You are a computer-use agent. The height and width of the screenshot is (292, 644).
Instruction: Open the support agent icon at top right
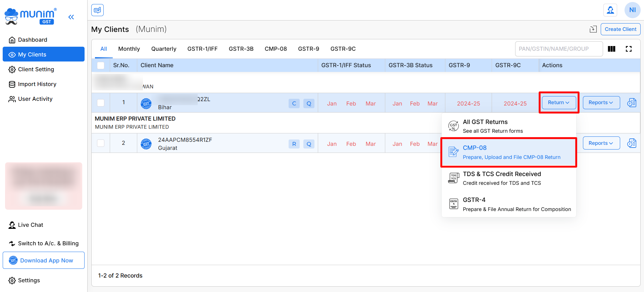(610, 10)
